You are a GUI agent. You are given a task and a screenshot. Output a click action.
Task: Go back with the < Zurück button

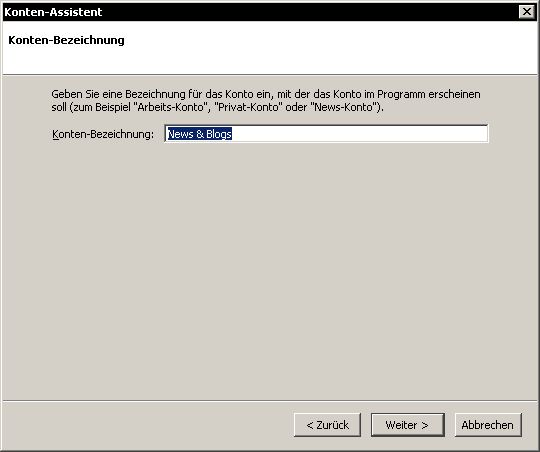327,425
